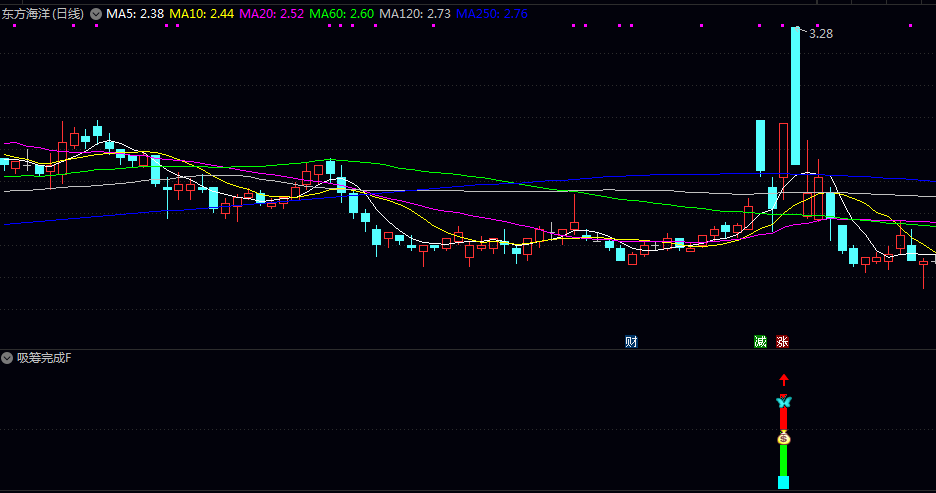
Task: Click the money bag icon in indicator
Action: 784,438
